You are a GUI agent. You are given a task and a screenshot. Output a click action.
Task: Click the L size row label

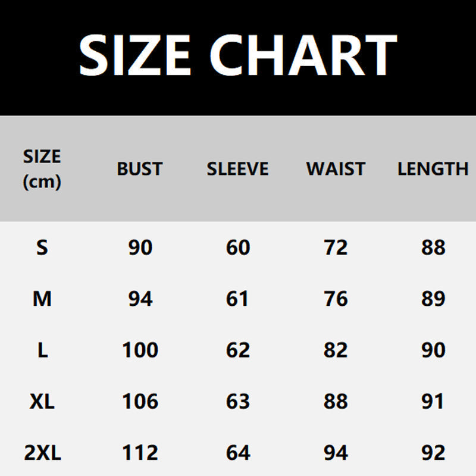pos(42,350)
